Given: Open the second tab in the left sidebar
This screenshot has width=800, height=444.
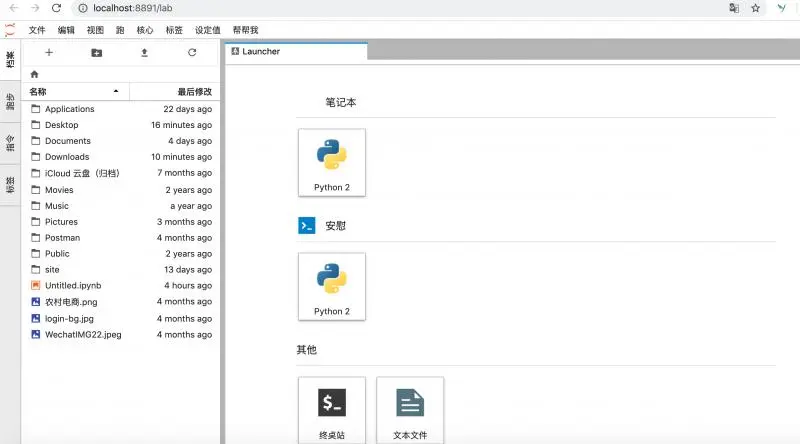Looking at the screenshot, I should click(x=10, y=102).
